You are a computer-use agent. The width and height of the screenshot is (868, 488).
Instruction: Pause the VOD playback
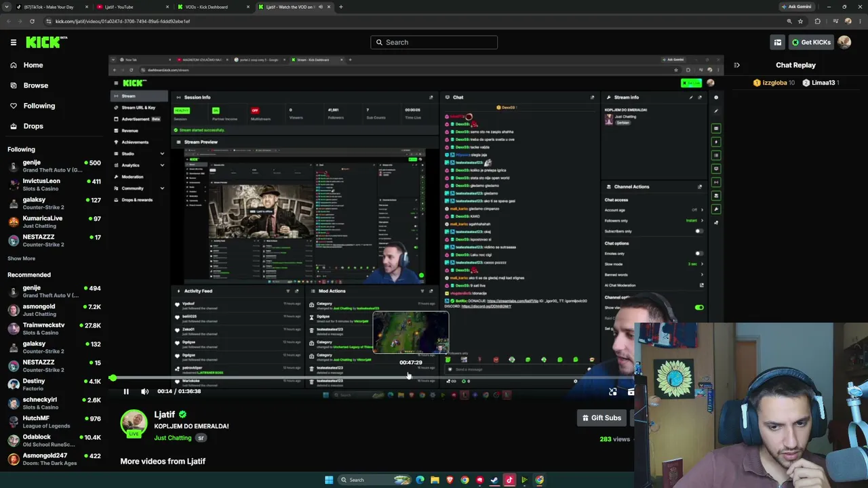126,391
